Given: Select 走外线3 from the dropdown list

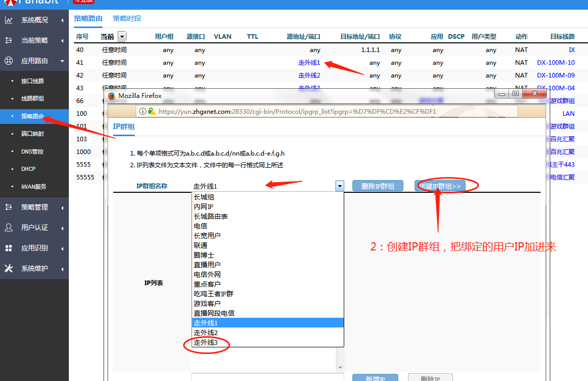Looking at the screenshot, I should [x=206, y=343].
